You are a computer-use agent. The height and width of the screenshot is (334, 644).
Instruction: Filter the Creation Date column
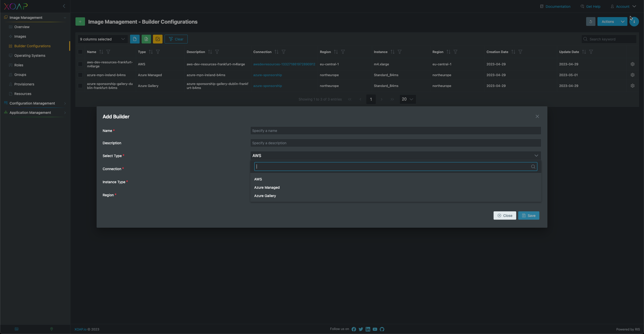tap(520, 52)
